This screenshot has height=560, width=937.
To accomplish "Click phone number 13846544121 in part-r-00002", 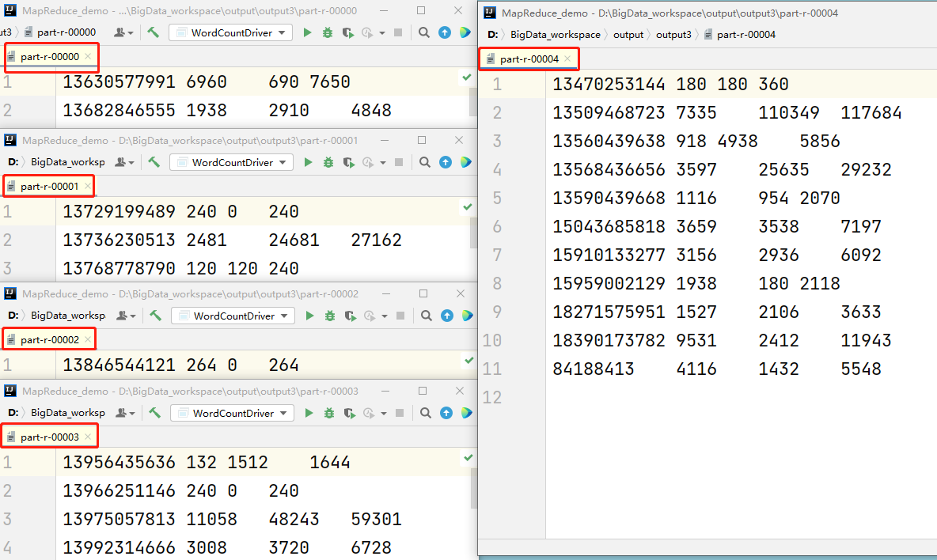I will (x=119, y=365).
